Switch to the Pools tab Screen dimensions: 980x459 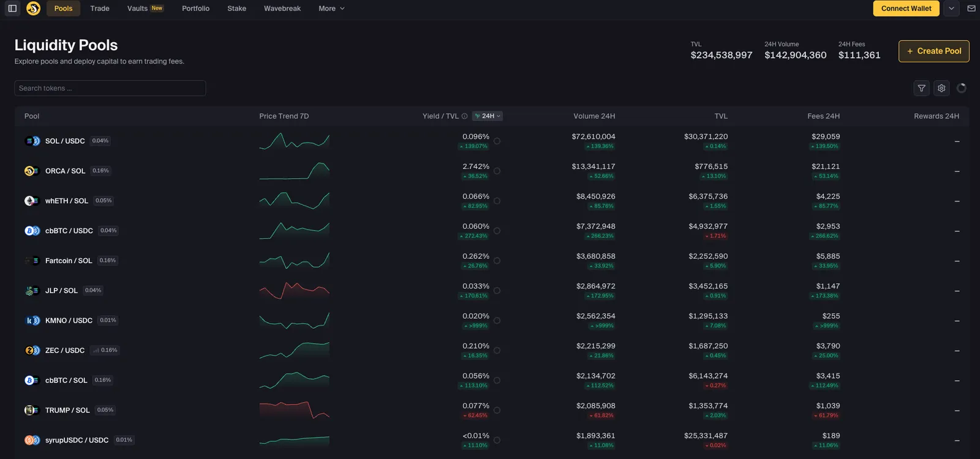(63, 9)
